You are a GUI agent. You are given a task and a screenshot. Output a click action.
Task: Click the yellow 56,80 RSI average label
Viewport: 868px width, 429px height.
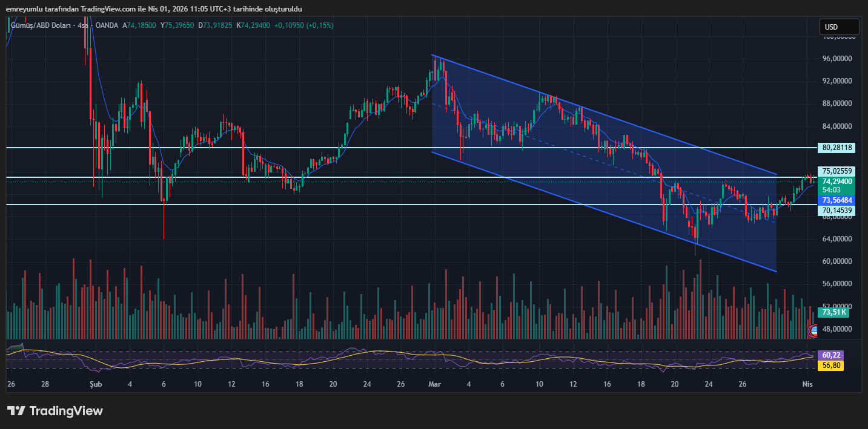[830, 365]
